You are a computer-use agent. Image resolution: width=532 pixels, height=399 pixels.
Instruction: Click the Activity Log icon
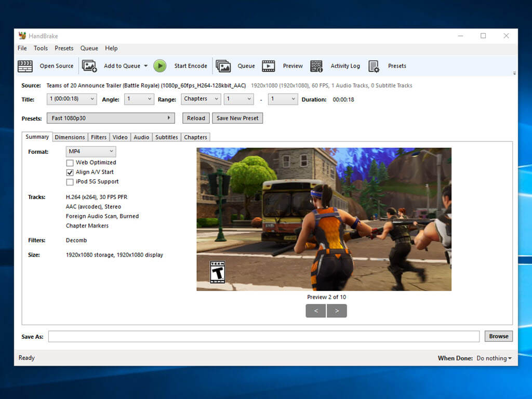[316, 66]
